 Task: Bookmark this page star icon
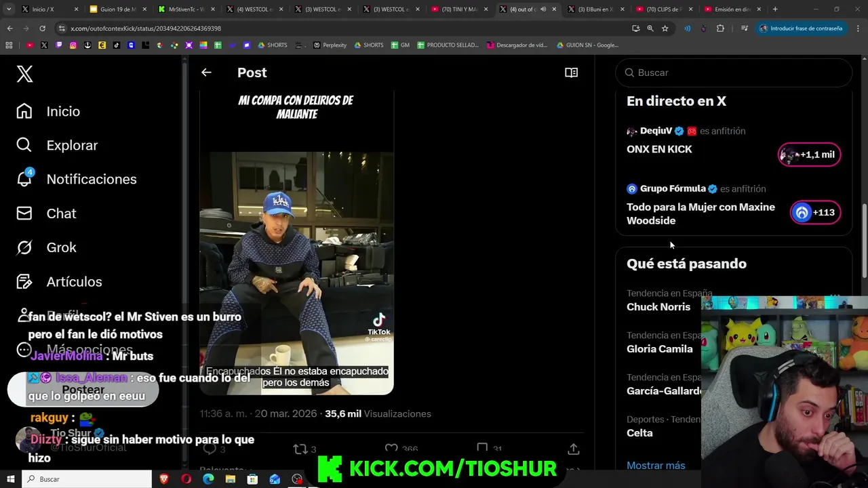click(x=665, y=28)
